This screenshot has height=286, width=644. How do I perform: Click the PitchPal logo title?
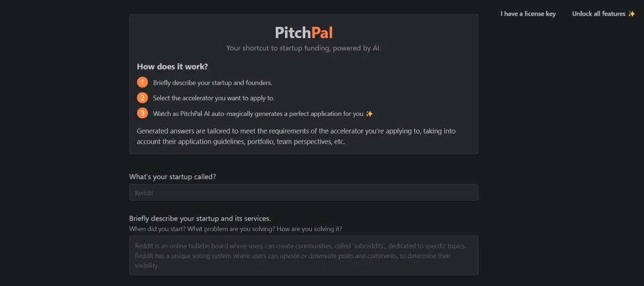coord(303,33)
